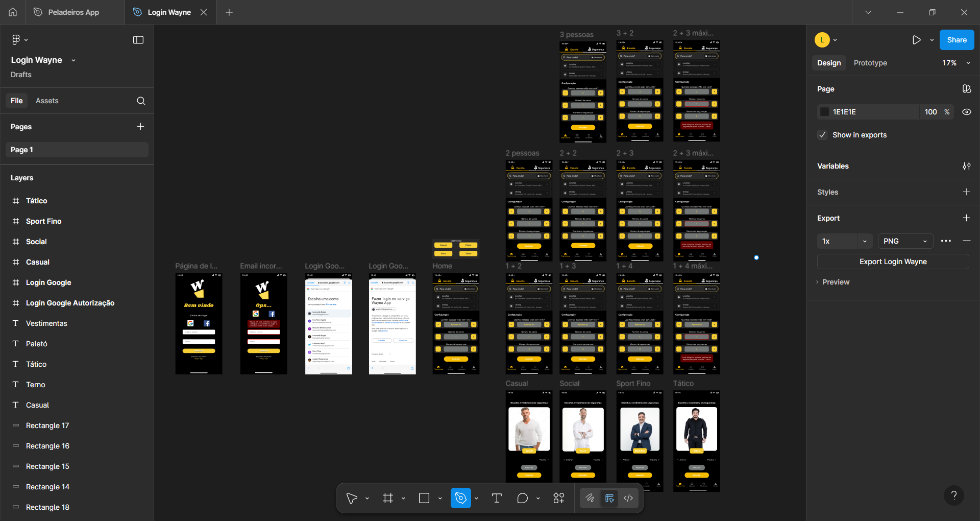Open the Variables settings icon

click(x=967, y=166)
